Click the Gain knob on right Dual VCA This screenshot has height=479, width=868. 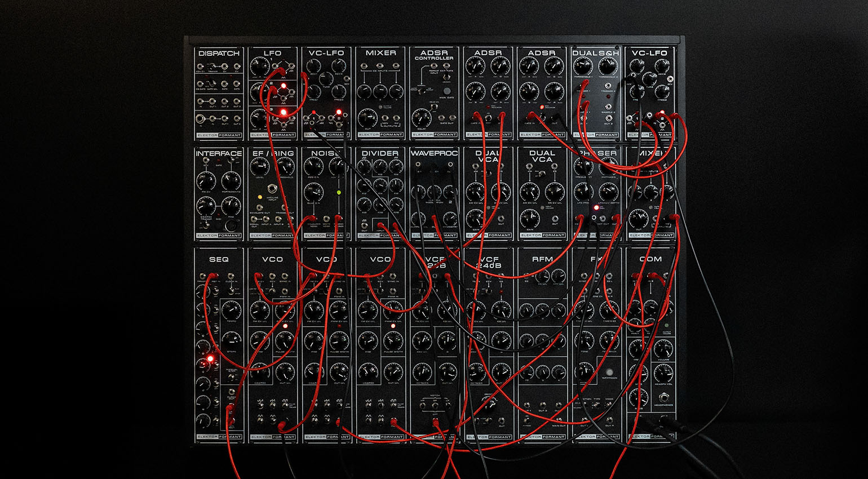529,218
